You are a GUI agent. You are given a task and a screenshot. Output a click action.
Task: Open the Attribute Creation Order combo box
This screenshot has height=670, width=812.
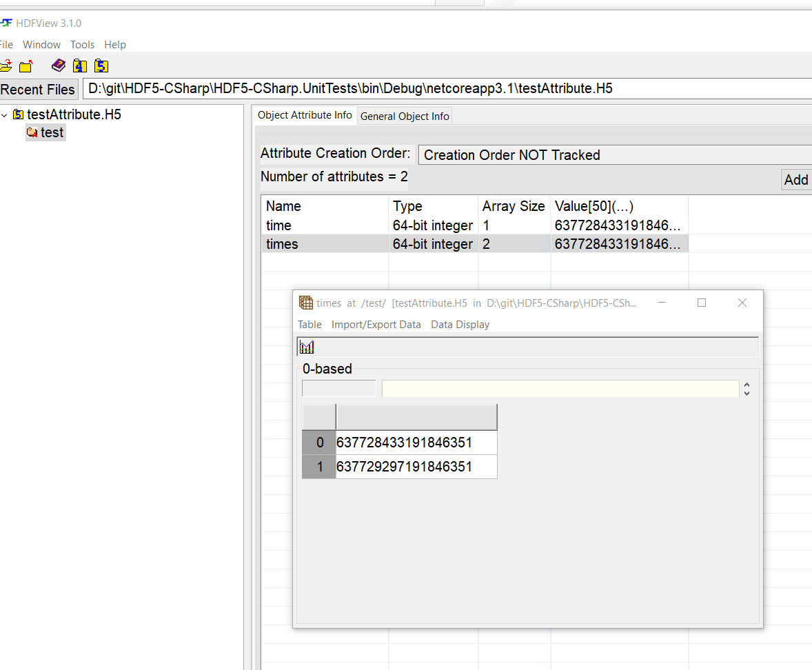pyautogui.click(x=615, y=155)
